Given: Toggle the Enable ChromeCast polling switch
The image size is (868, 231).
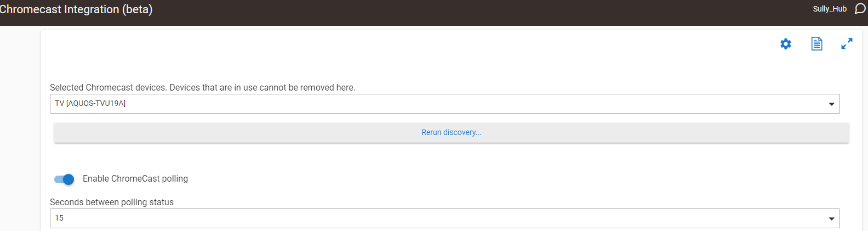Looking at the screenshot, I should click(64, 179).
